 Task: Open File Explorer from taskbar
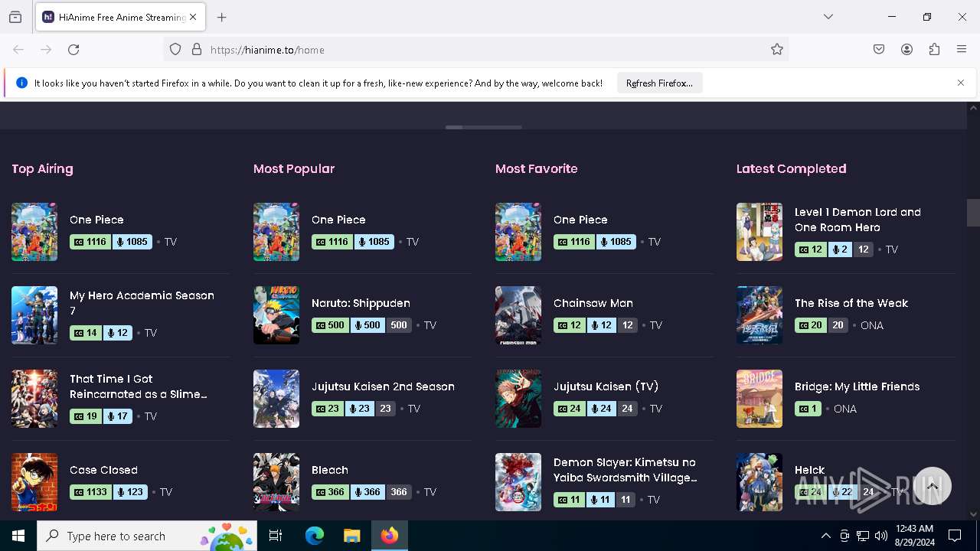pos(351,536)
